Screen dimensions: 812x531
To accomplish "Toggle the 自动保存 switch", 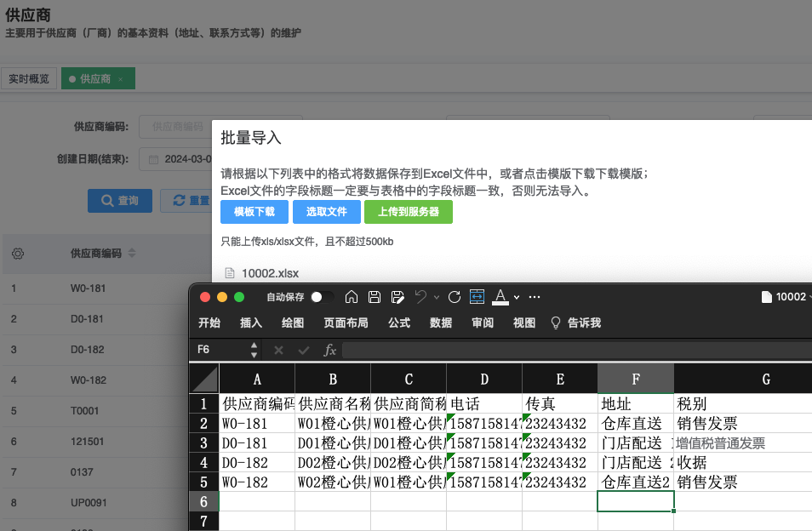I will [322, 296].
